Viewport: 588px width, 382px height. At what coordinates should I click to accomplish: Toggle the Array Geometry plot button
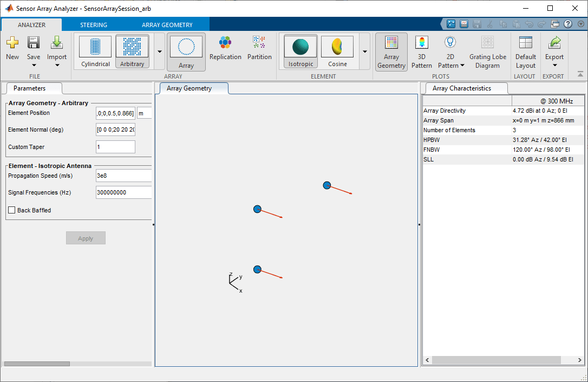tap(391, 52)
